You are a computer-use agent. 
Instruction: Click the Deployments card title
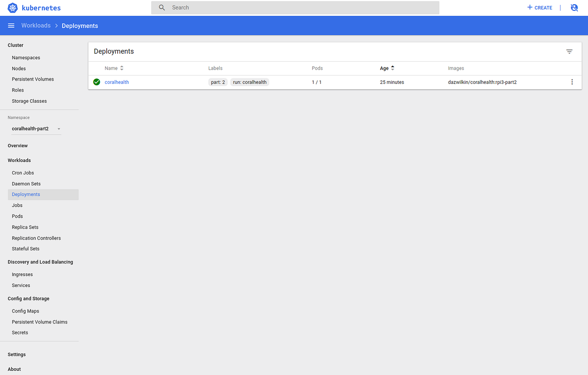pos(114,51)
